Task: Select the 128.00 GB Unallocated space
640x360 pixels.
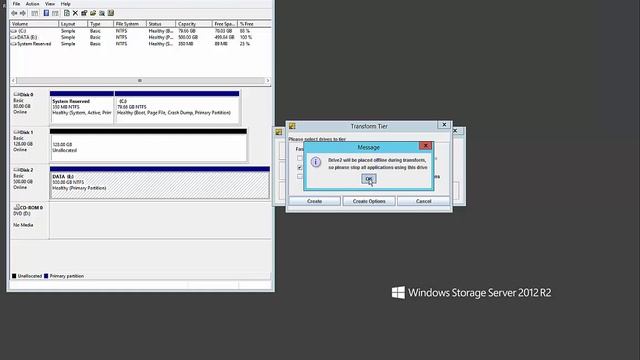Action: pos(149,145)
